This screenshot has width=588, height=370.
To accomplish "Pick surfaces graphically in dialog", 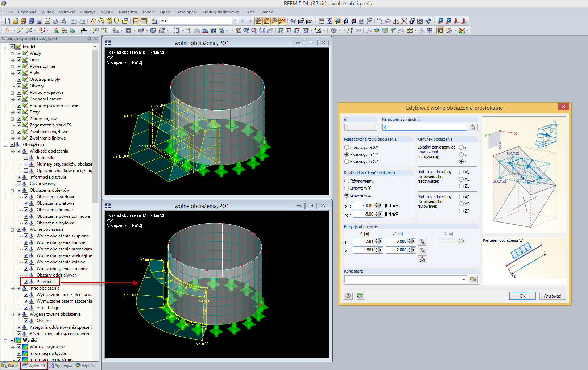I will (x=473, y=127).
